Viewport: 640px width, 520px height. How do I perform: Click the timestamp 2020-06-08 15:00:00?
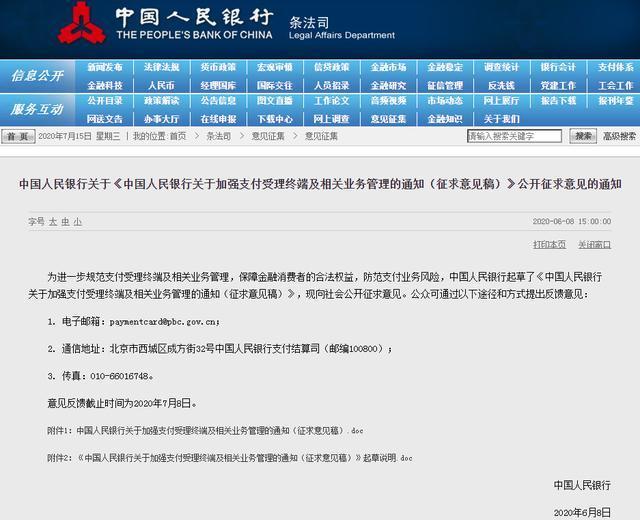[571, 221]
